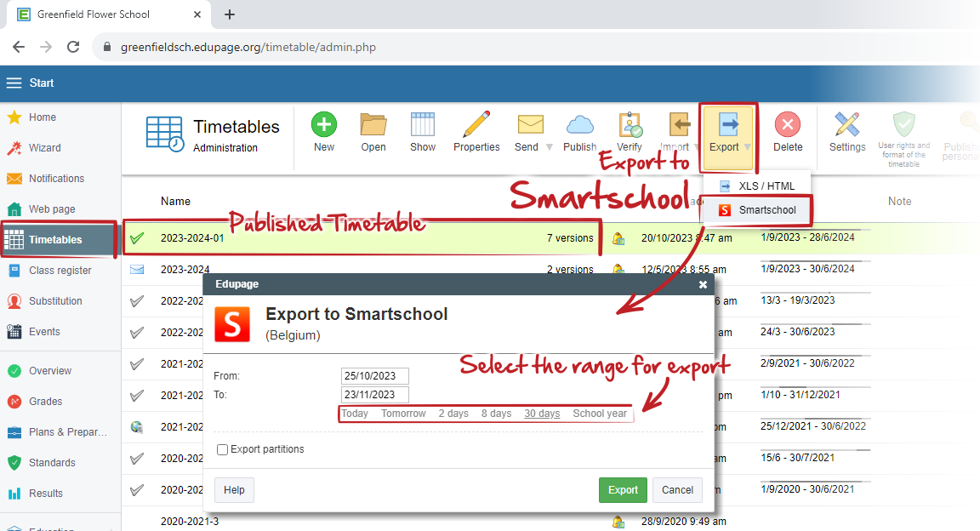Open timetable Settings icon
Viewport: 980px width, 531px height.
tap(847, 124)
